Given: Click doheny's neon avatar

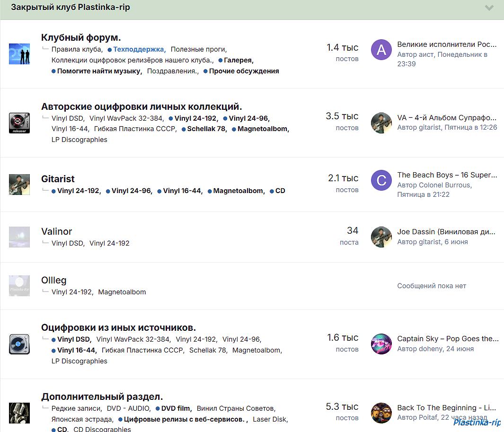Looking at the screenshot, I should point(381,344).
